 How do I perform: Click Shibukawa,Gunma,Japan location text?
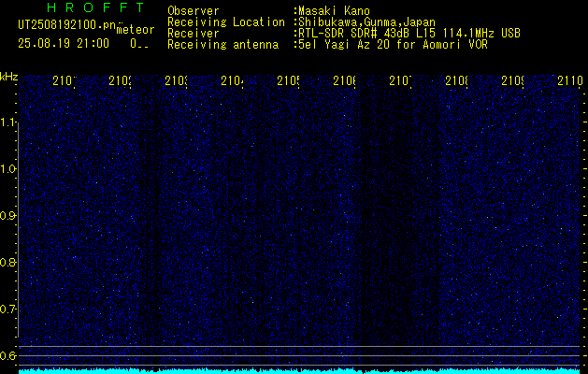367,22
